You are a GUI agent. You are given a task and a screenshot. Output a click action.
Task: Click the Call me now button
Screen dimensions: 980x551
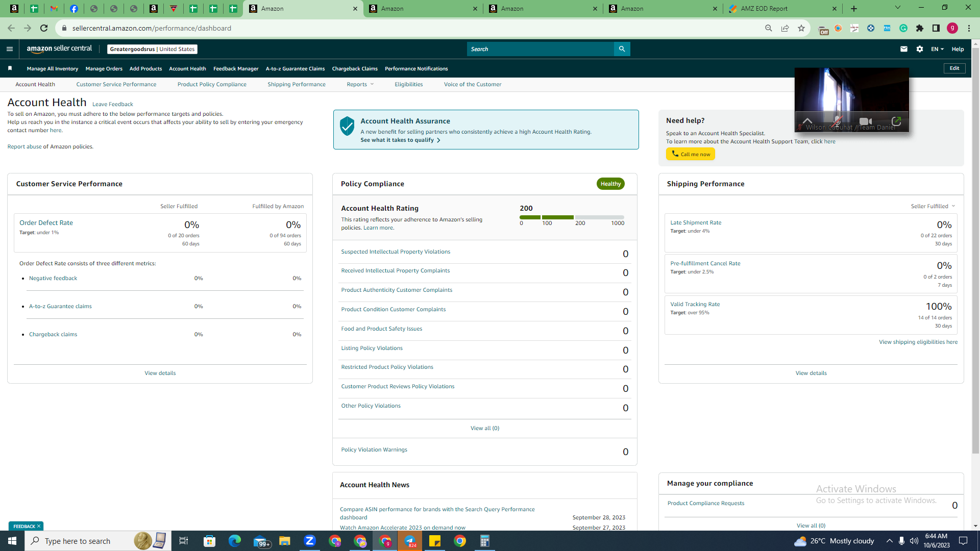(x=691, y=154)
